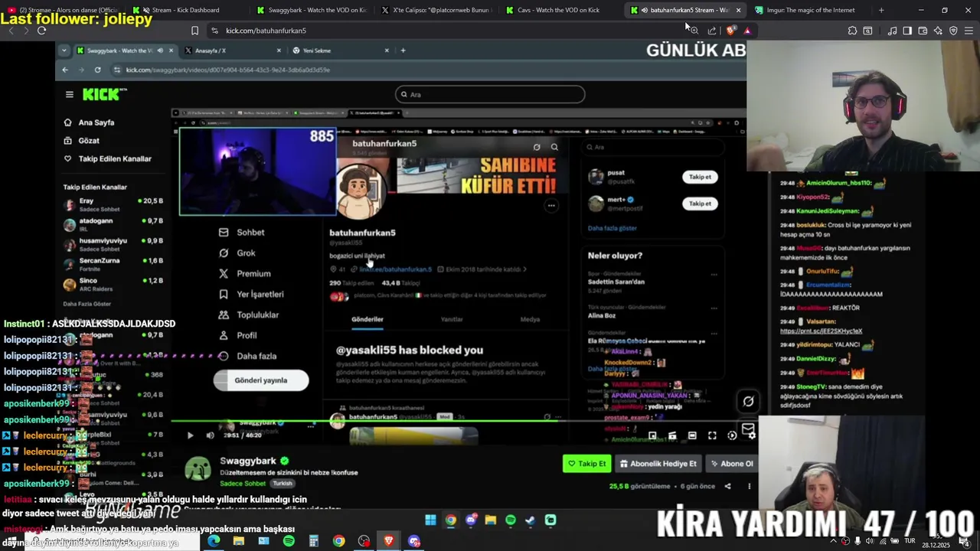Click the green Takip Et button
The height and width of the screenshot is (551, 980).
click(586, 464)
